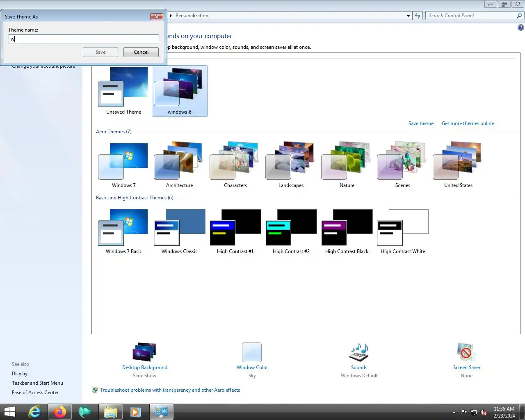Open Taskbar and Start Menu link
The image size is (525, 420).
pyautogui.click(x=37, y=383)
